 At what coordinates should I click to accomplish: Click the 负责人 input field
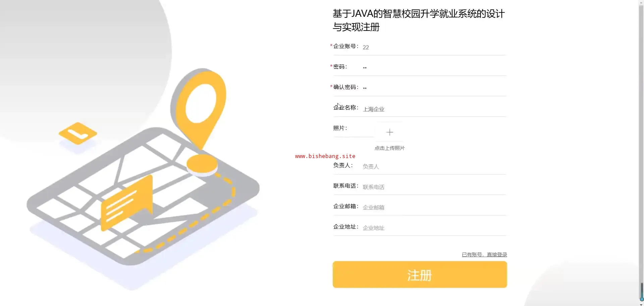click(x=434, y=166)
